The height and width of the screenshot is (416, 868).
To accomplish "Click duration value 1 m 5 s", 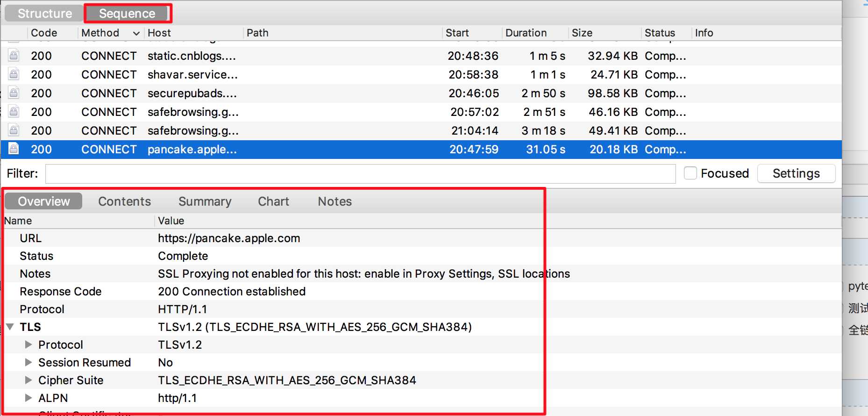I will pos(548,56).
